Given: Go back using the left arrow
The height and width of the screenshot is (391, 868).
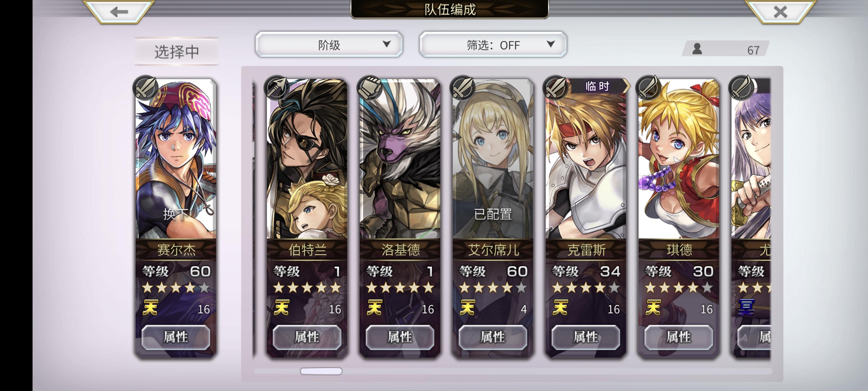Looking at the screenshot, I should (119, 12).
